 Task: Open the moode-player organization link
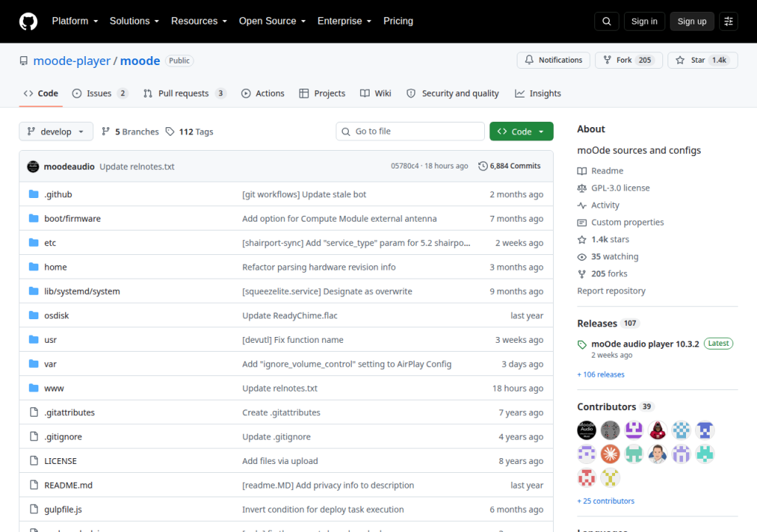[x=72, y=61]
